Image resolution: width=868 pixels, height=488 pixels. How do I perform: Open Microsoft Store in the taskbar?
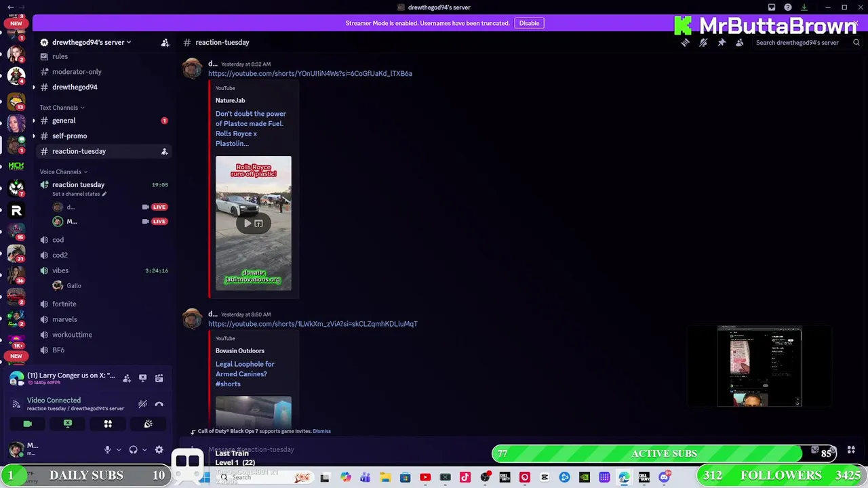coord(405,478)
